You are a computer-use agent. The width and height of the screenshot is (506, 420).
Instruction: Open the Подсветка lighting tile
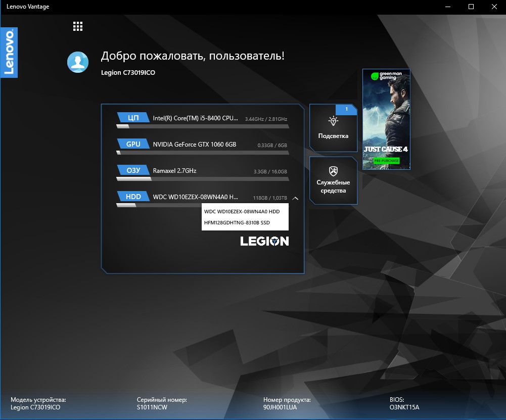(333, 128)
